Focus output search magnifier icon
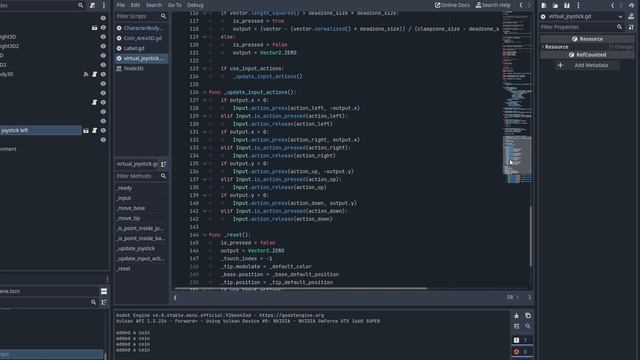The width and height of the screenshot is (640, 360). click(528, 326)
